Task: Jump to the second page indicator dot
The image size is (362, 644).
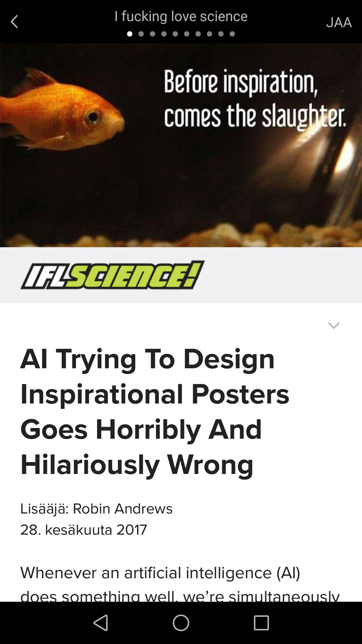Action: click(x=141, y=34)
